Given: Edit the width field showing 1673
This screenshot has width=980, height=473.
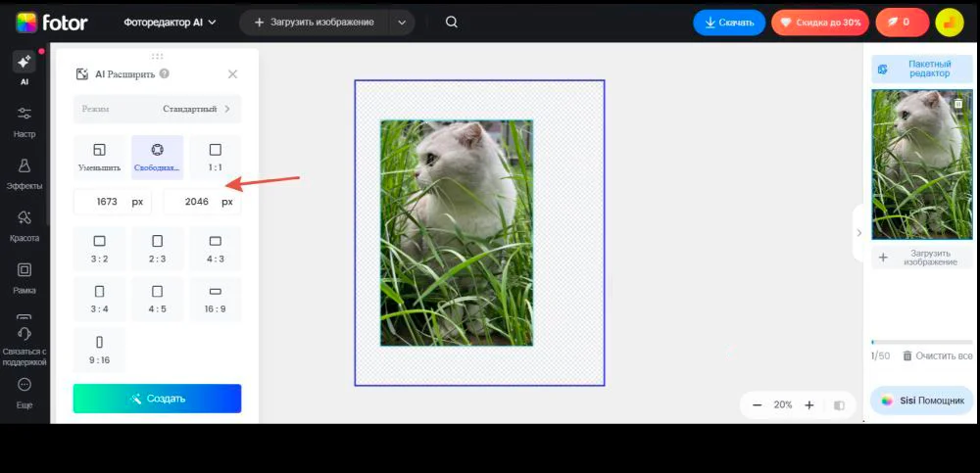Looking at the screenshot, I should pyautogui.click(x=113, y=202).
